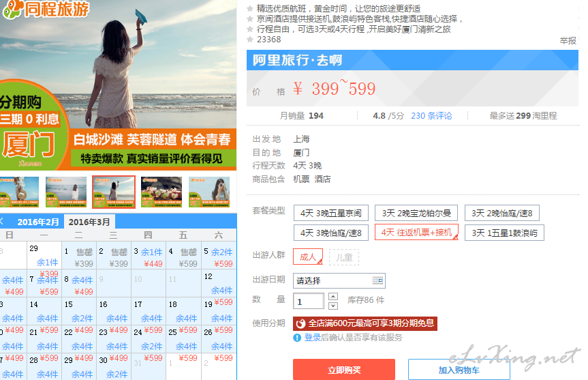Click the 同程旅游 logo icon
Viewport: 588px width, 380px height.
click(12, 10)
